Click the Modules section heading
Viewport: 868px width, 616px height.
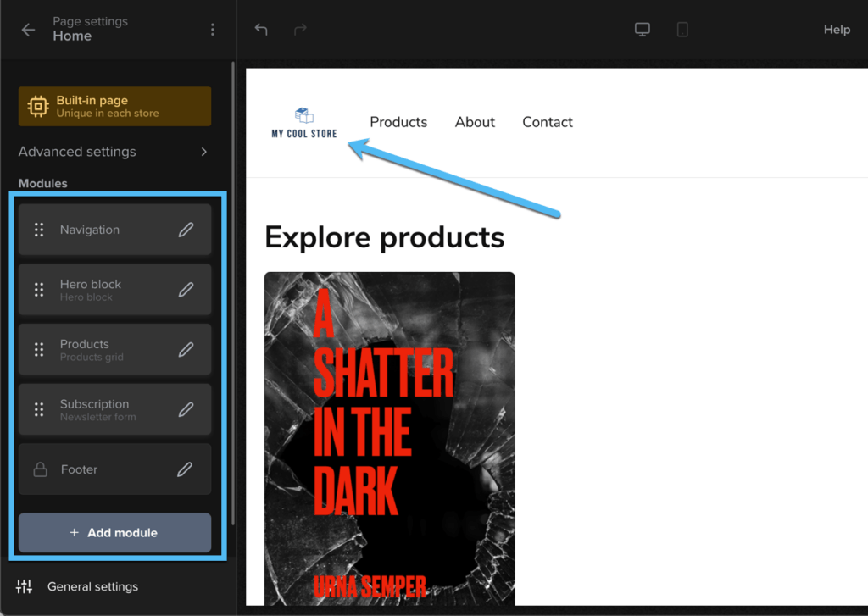[x=42, y=183]
